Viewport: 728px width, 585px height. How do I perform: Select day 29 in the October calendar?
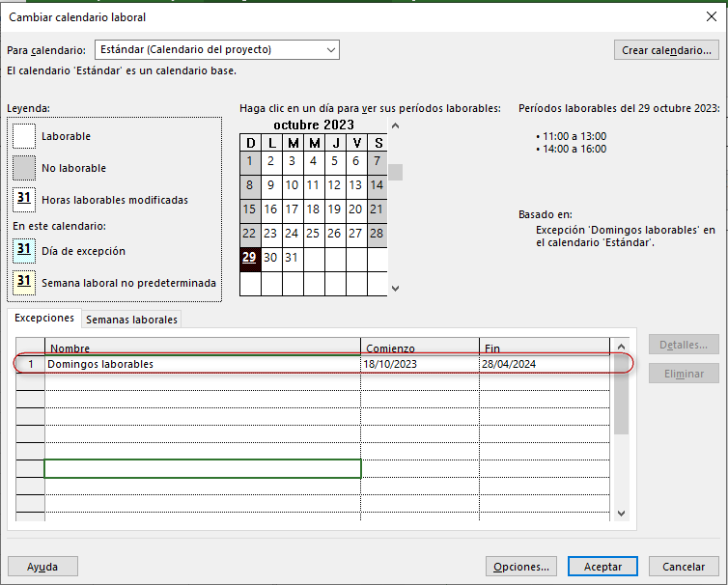click(x=250, y=258)
